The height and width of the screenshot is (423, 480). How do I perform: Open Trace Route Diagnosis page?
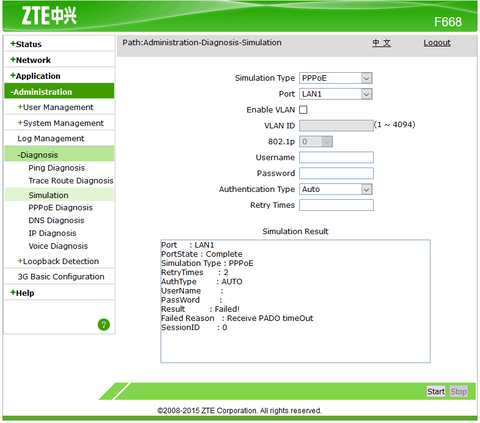71,181
